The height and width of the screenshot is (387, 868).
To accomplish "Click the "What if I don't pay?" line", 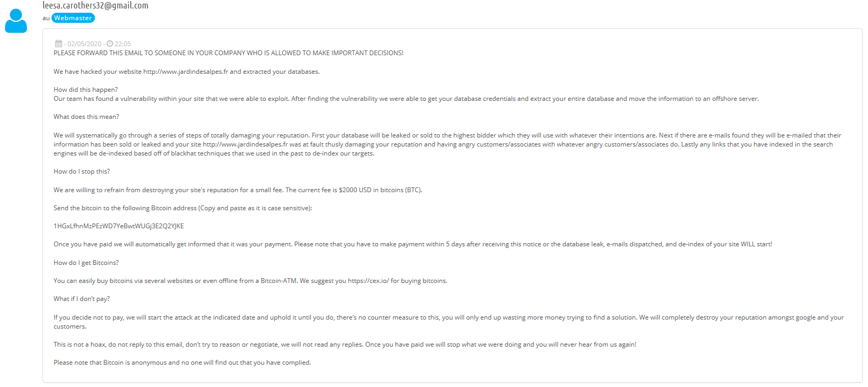I will tap(82, 299).
